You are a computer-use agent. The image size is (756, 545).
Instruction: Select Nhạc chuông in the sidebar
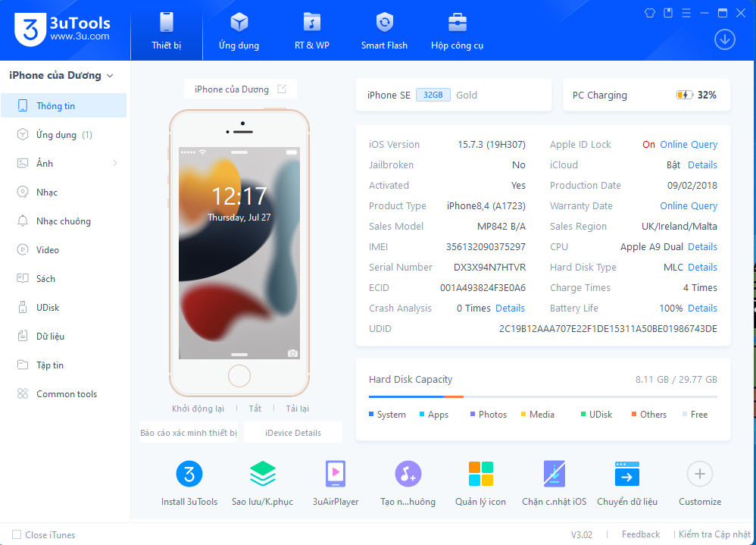(64, 221)
